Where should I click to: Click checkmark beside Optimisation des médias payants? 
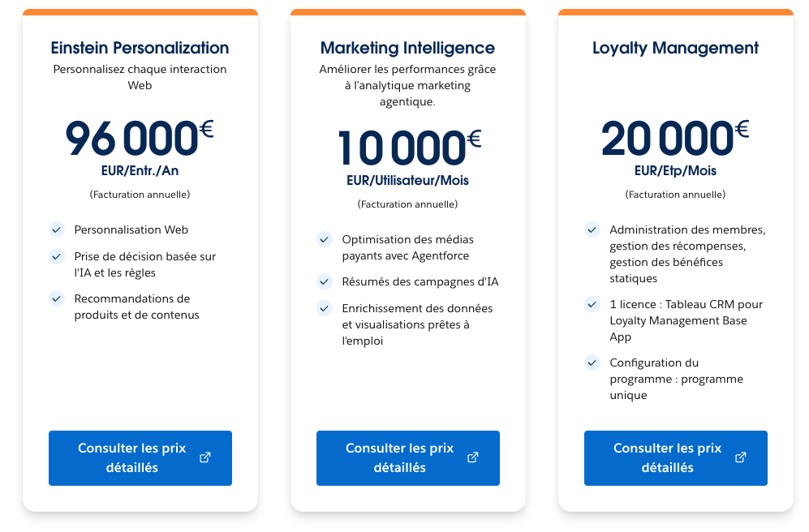pyautogui.click(x=325, y=239)
